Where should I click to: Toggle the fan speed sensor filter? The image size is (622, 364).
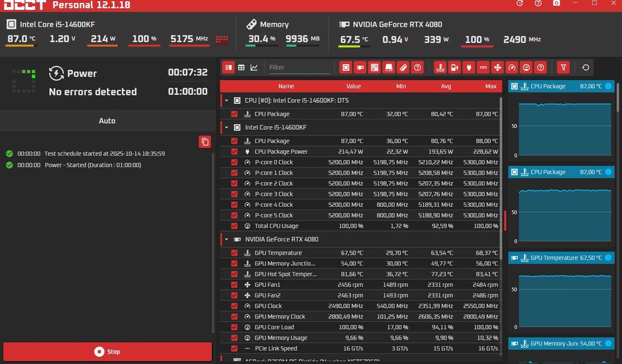(x=498, y=67)
